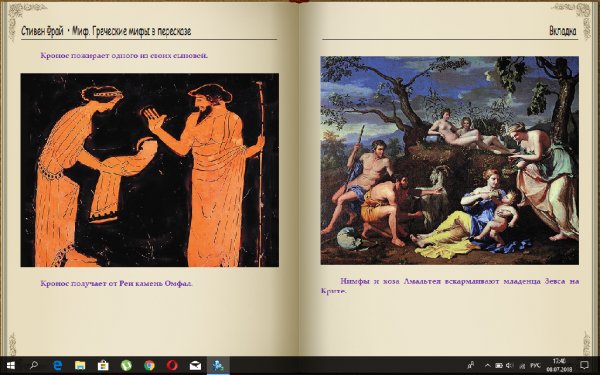Open the clock and date flyout
Viewport: 600px width, 375px height.
tap(559, 365)
